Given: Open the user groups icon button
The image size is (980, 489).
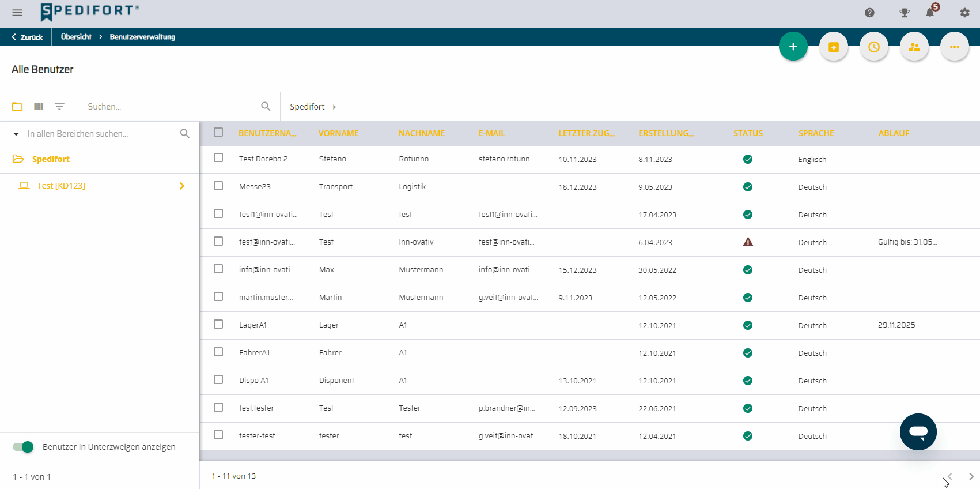Looking at the screenshot, I should tap(914, 47).
